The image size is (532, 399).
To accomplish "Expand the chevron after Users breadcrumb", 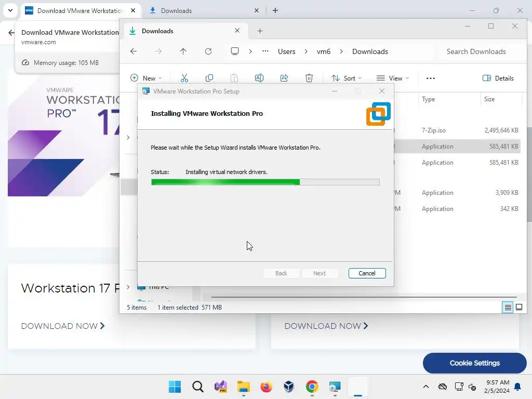I will click(306, 51).
